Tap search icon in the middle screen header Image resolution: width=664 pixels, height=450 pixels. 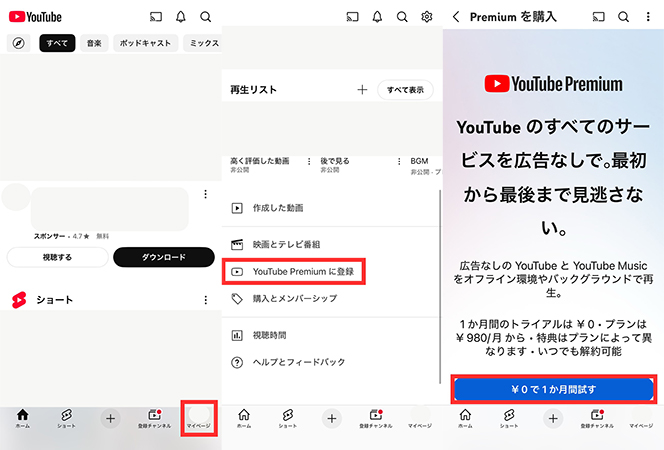(x=402, y=17)
